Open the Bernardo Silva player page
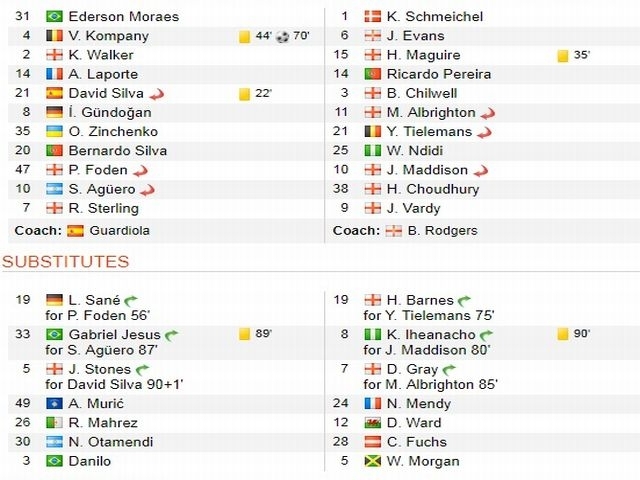Screen dimensions: 640x480 click(x=118, y=151)
